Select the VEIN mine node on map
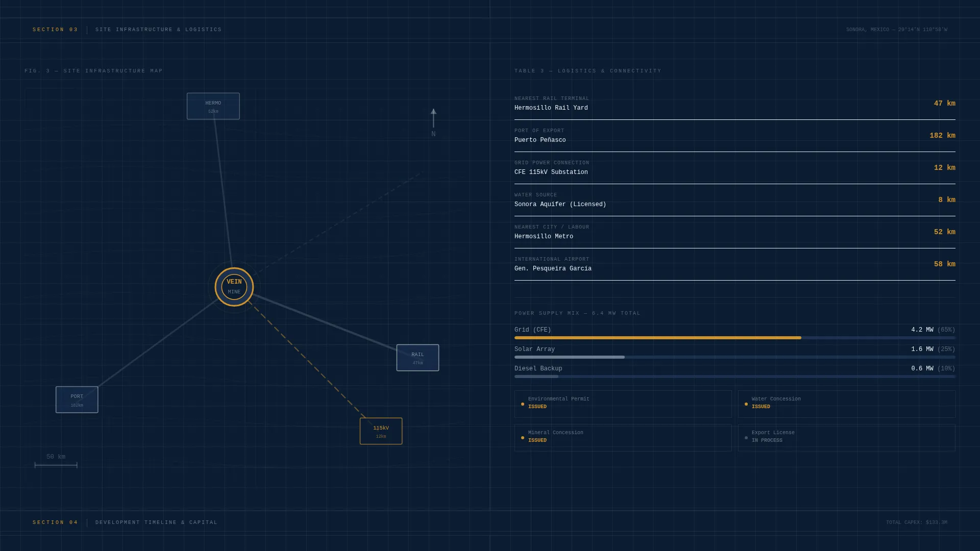980x551 pixels. 234,287
